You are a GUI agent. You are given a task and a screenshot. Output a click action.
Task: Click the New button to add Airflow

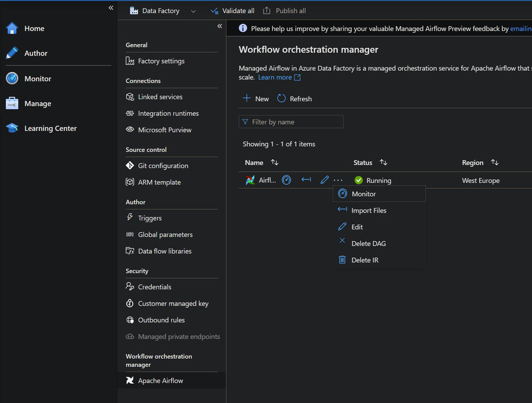tap(256, 98)
